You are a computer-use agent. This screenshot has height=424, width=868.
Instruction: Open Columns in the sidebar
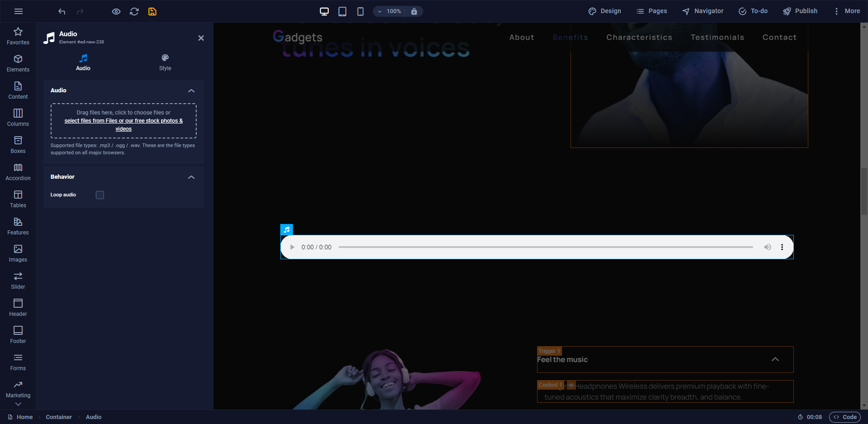point(18,118)
